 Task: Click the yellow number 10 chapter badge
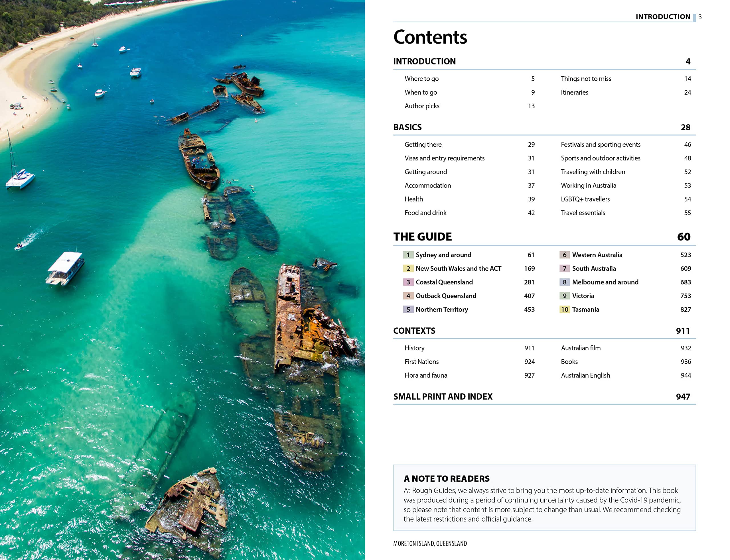tap(564, 310)
